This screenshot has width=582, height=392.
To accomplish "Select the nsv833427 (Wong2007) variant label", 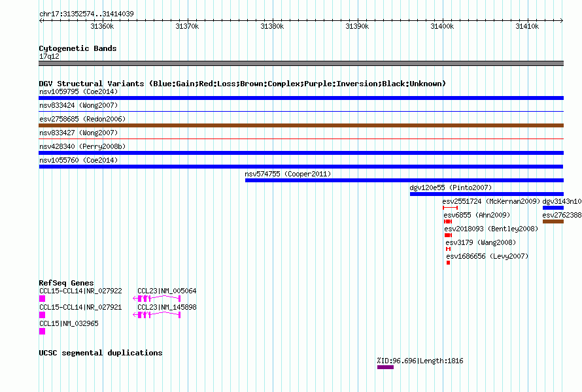I will [x=78, y=133].
